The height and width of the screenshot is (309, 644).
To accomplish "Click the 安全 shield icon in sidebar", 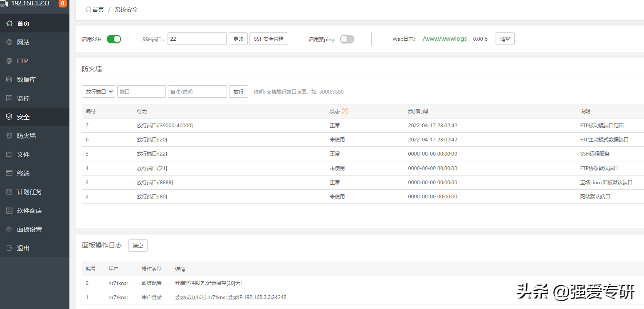I will (9, 117).
